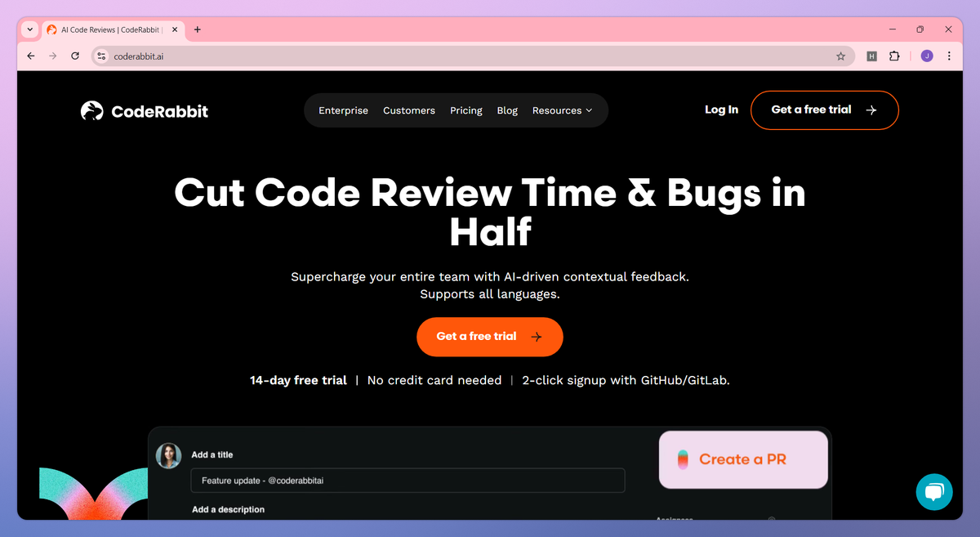This screenshot has height=537, width=980.
Task: Maximize the browser window
Action: [920, 29]
